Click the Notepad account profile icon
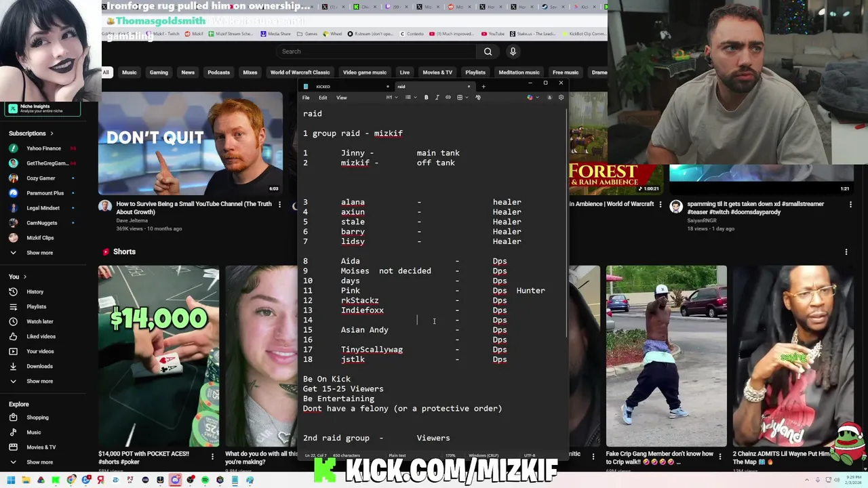This screenshot has height=488, width=868. point(549,98)
